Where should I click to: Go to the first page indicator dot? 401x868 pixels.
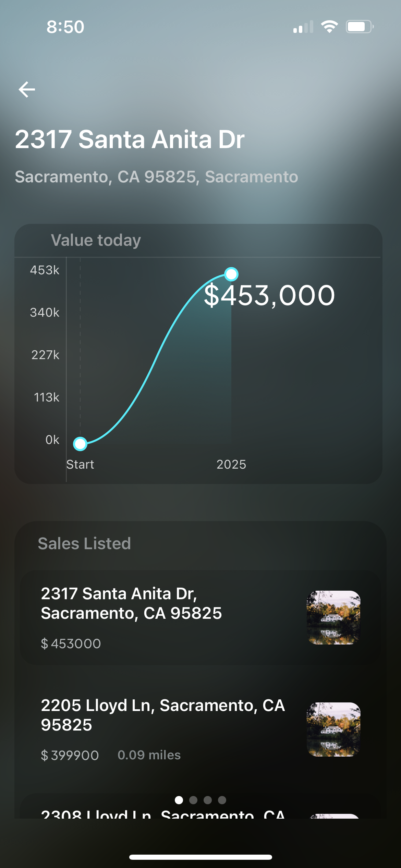179,800
